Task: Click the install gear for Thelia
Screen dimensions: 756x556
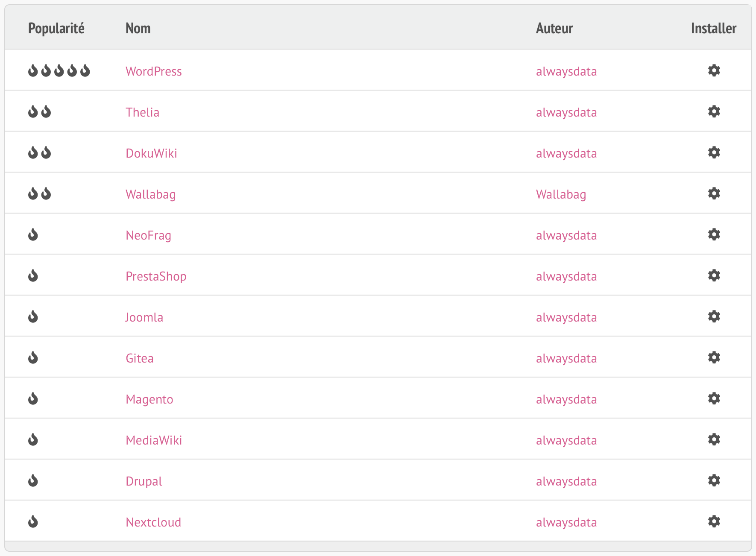Action: pyautogui.click(x=714, y=111)
